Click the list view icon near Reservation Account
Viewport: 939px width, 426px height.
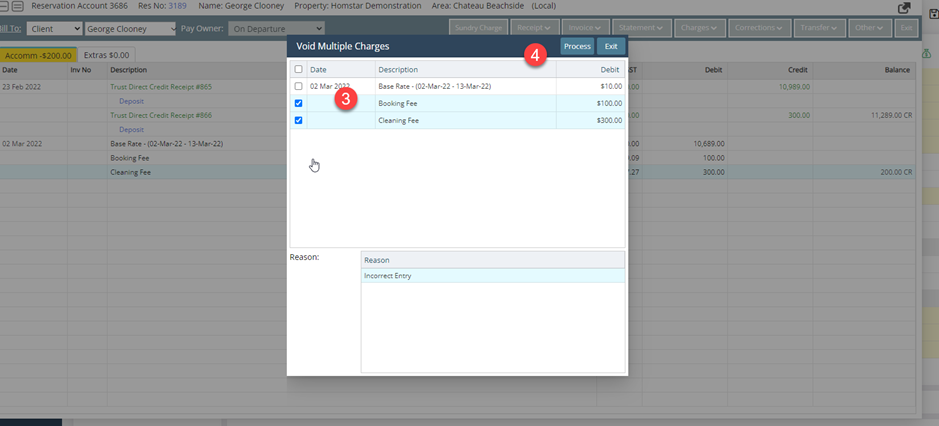(x=17, y=6)
